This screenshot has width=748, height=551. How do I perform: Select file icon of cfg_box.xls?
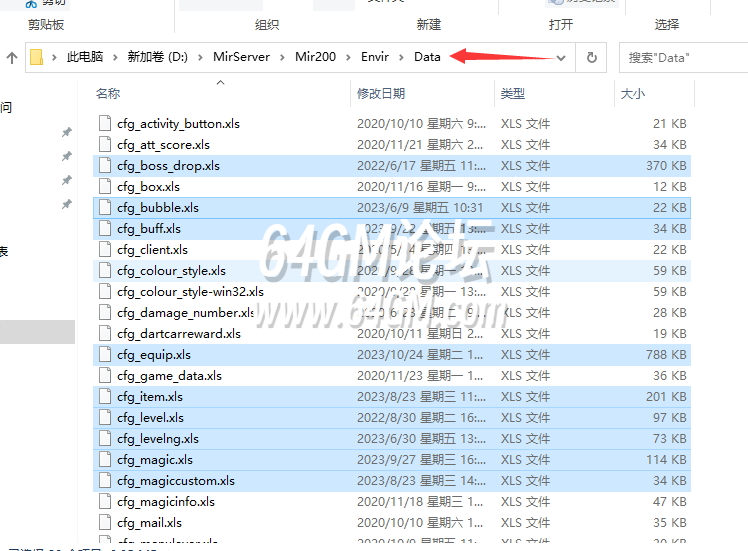click(105, 186)
